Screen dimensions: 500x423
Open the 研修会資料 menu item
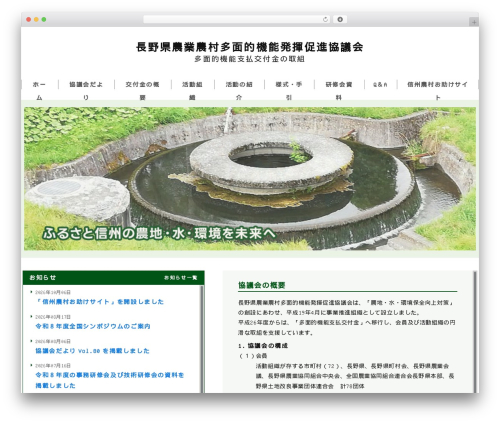point(339,91)
